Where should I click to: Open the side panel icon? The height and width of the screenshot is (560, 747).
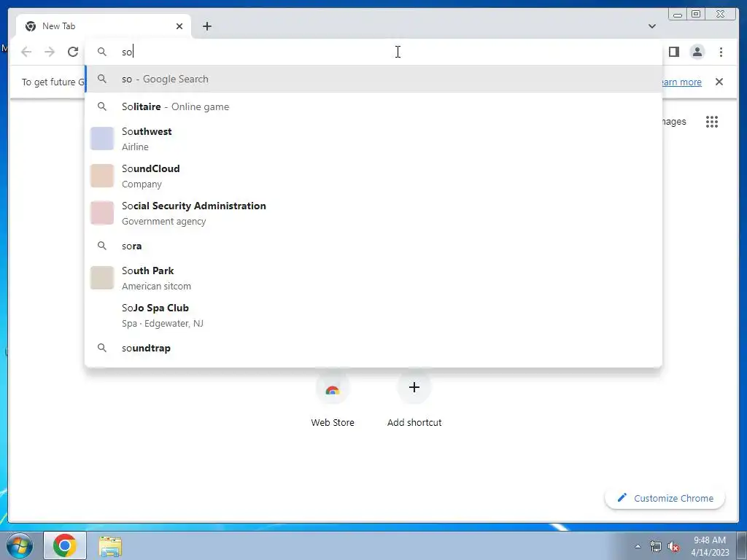[673, 52]
